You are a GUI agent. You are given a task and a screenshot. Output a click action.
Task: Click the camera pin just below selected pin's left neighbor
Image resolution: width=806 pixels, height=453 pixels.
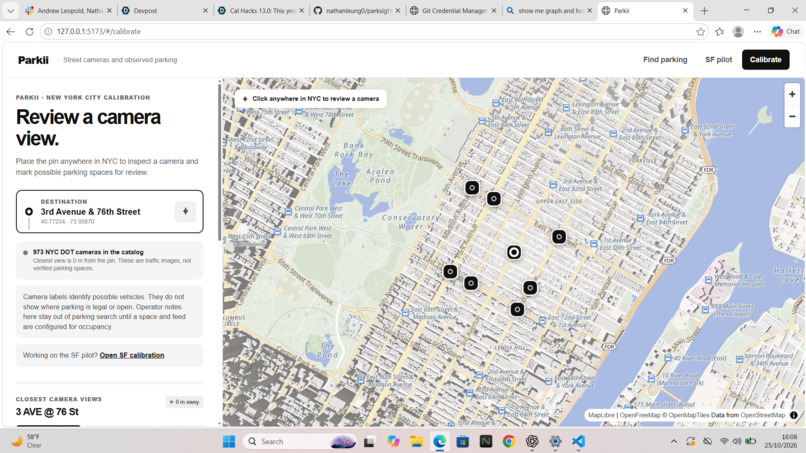coord(471,283)
